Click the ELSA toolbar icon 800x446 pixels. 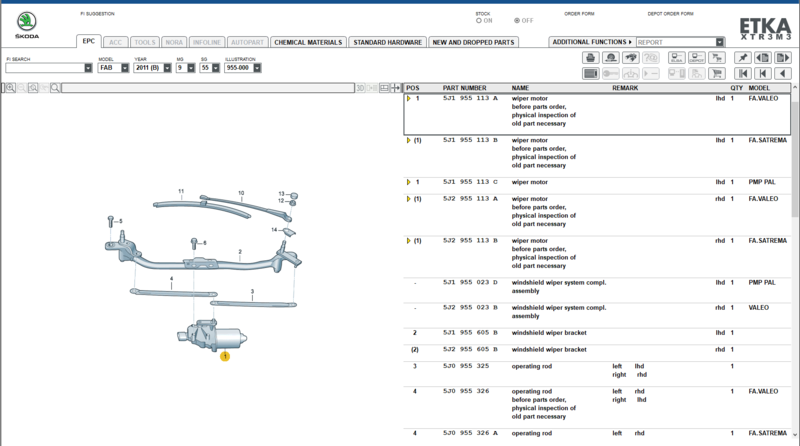(x=677, y=58)
